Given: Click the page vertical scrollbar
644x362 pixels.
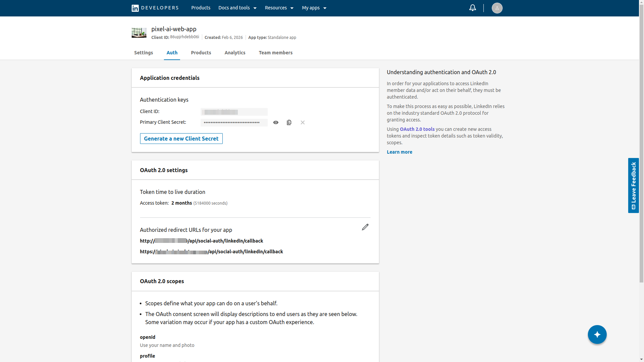Looking at the screenshot, I should pyautogui.click(x=641, y=144).
